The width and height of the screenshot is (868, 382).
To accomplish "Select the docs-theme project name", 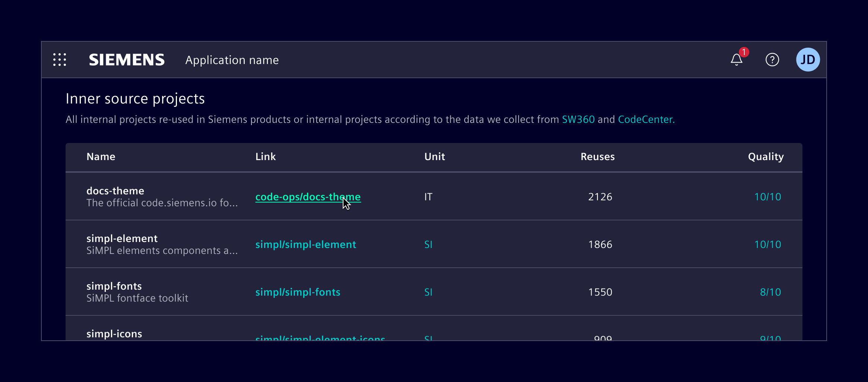I will pos(115,191).
